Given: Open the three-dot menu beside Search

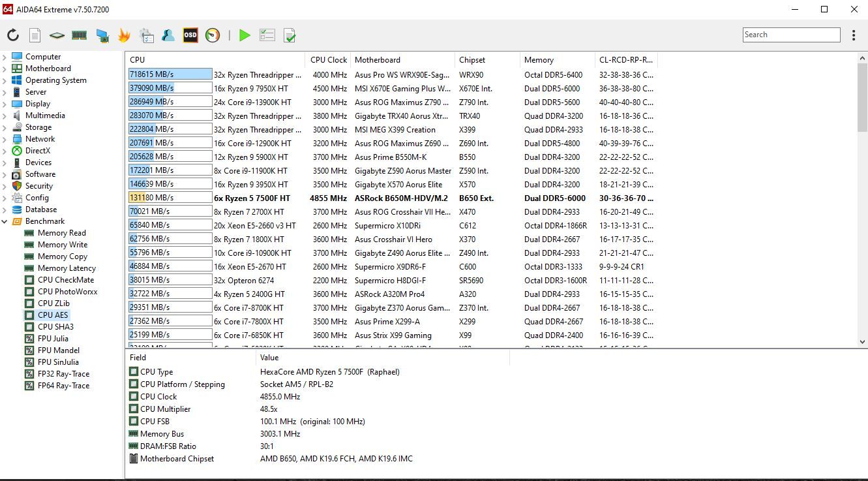Looking at the screenshot, I should (854, 35).
